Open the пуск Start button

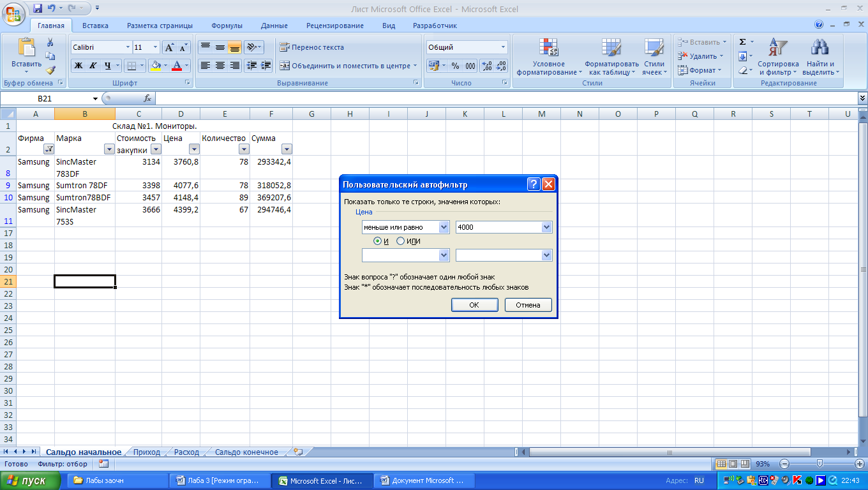click(31, 481)
